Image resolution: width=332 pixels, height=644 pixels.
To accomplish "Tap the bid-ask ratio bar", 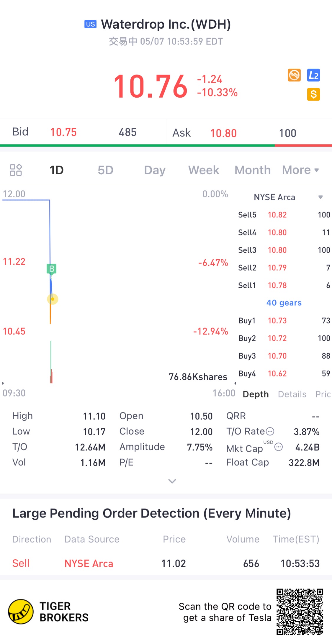I will pos(166,145).
